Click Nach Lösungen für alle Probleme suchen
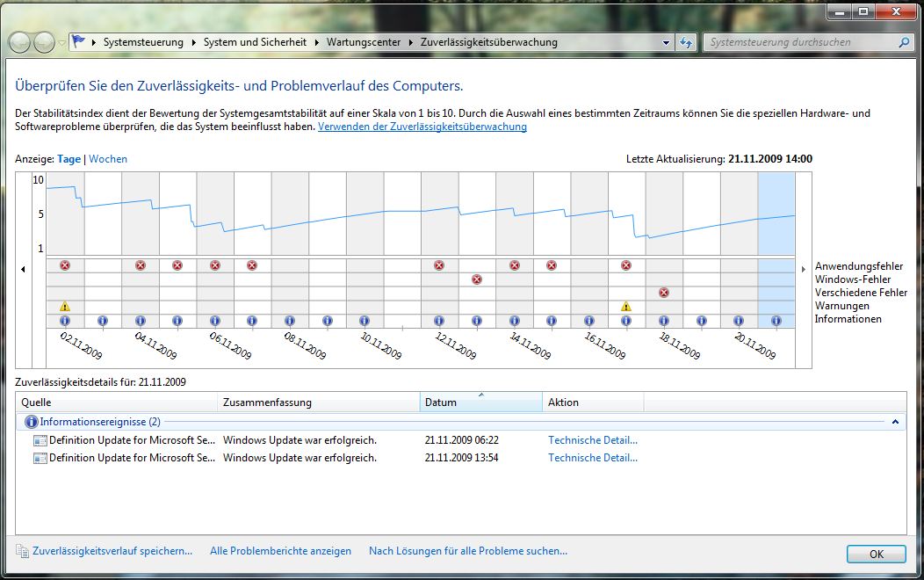Viewport: 924px width, 580px height. [x=468, y=551]
